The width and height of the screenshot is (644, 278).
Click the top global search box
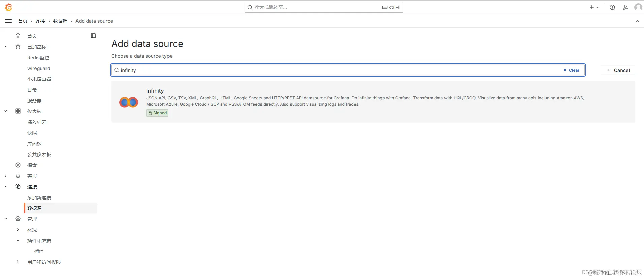coord(324,7)
